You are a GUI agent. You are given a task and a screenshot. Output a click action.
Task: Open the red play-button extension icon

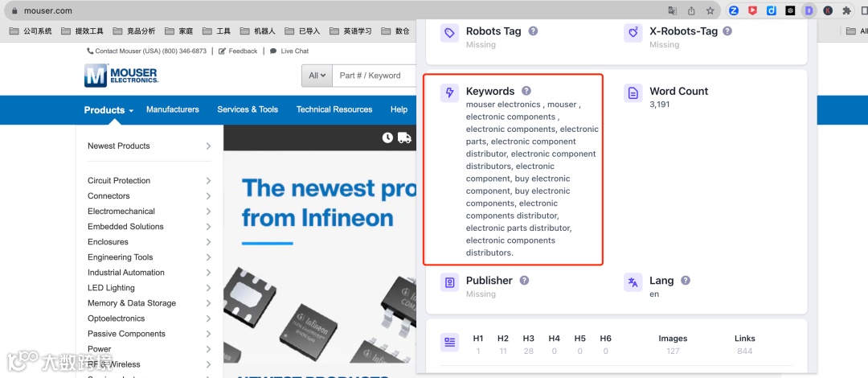pyautogui.click(x=752, y=10)
